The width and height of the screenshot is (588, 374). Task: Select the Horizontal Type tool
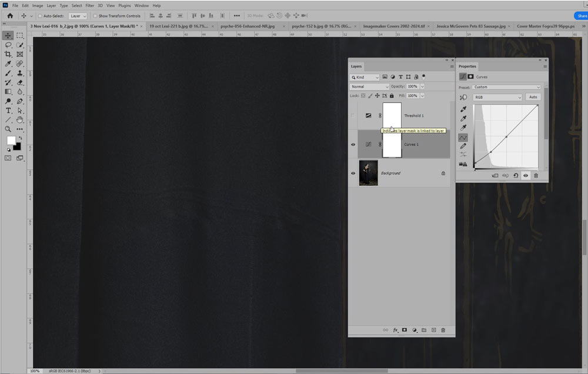click(x=8, y=111)
